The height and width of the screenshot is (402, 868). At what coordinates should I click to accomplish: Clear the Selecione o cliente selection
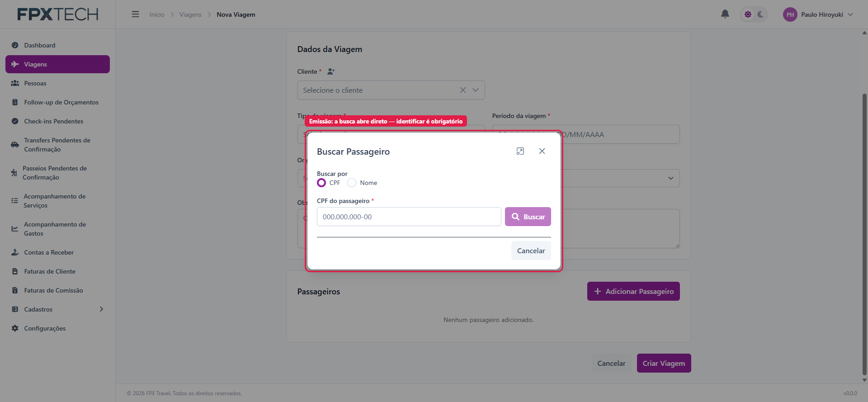463,90
